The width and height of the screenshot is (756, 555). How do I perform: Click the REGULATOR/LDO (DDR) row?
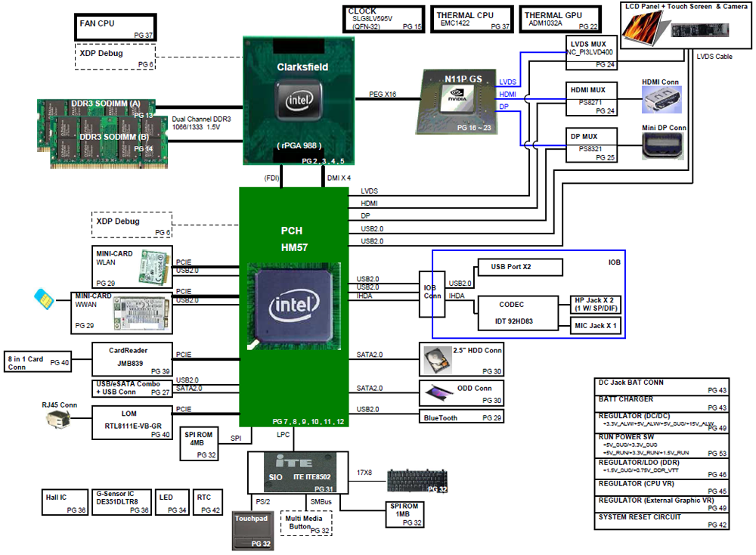pos(661,469)
